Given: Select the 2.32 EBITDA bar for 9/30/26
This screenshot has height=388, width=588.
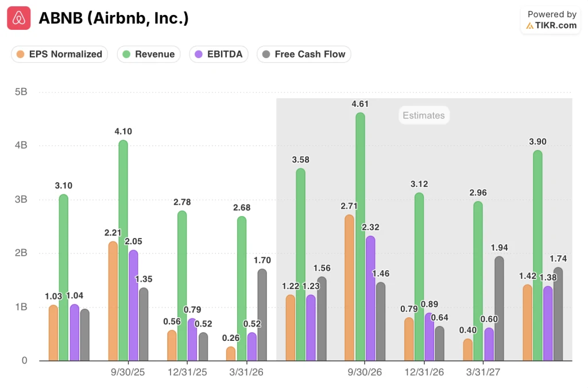Looking at the screenshot, I should (x=370, y=298).
